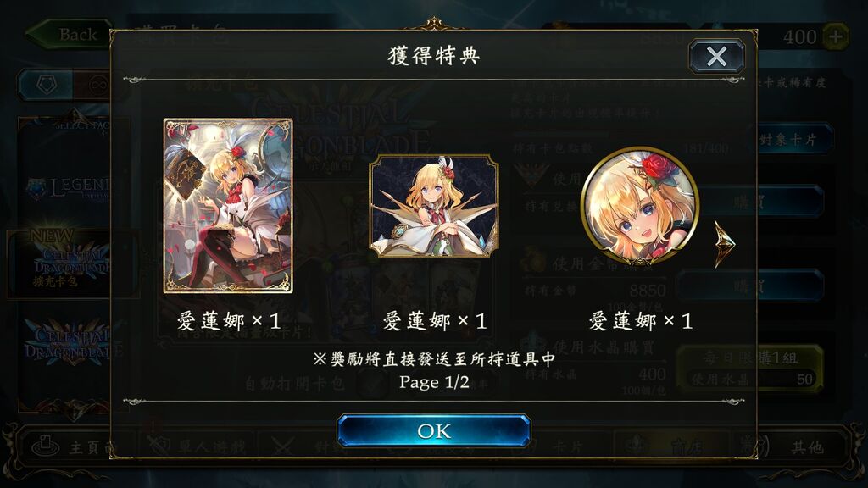Click the Back button

point(70,34)
